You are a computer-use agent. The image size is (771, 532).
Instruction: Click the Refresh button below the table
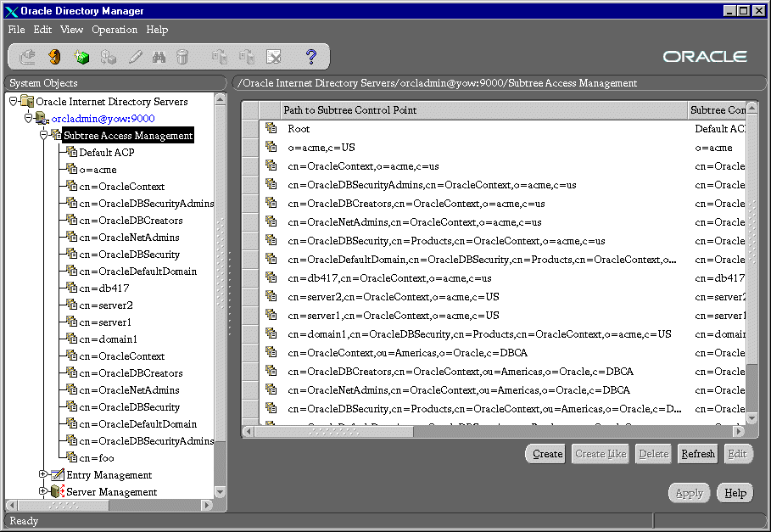click(x=698, y=454)
